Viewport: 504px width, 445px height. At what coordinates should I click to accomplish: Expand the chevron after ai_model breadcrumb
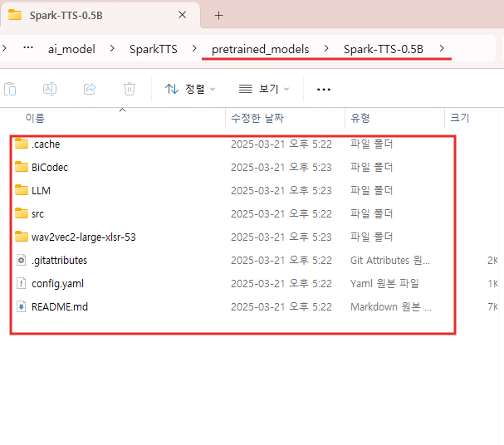112,48
